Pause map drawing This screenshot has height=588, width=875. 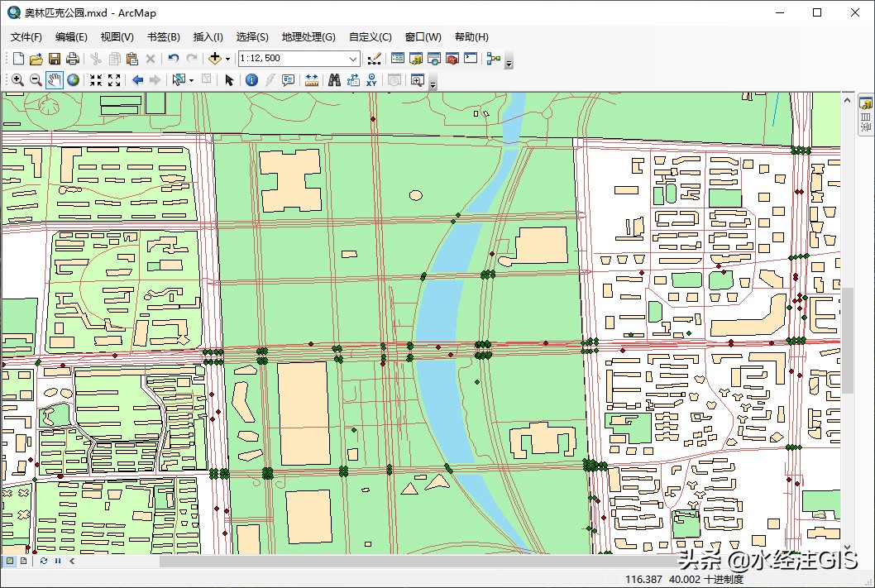pyautogui.click(x=58, y=561)
